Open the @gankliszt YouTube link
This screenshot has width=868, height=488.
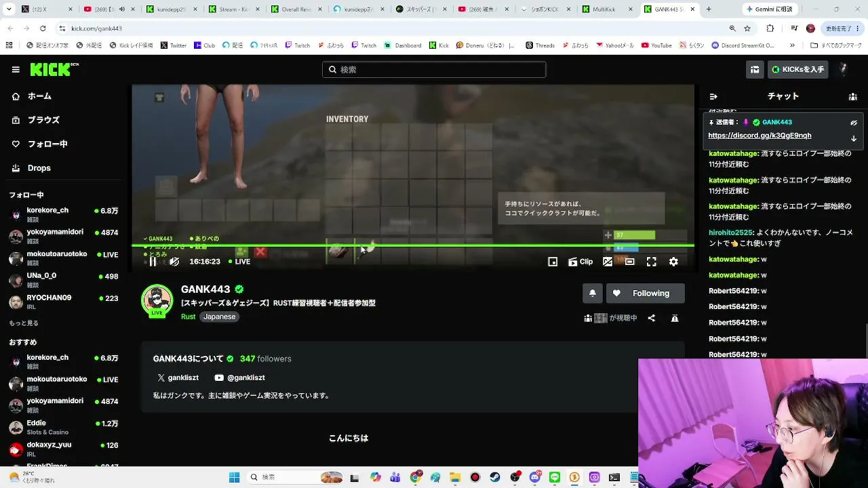[x=239, y=378]
